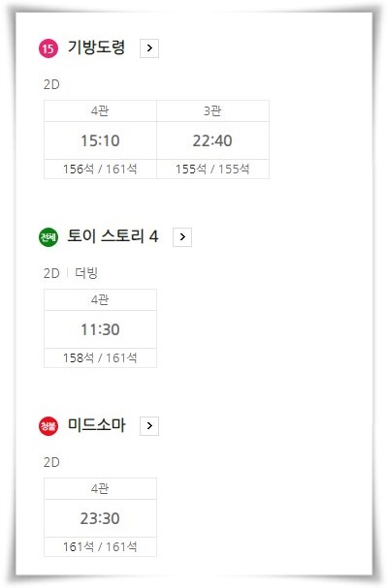387x588 pixels.
Task: Open details arrow next to 토이 스토리 4
Action: pyautogui.click(x=182, y=237)
